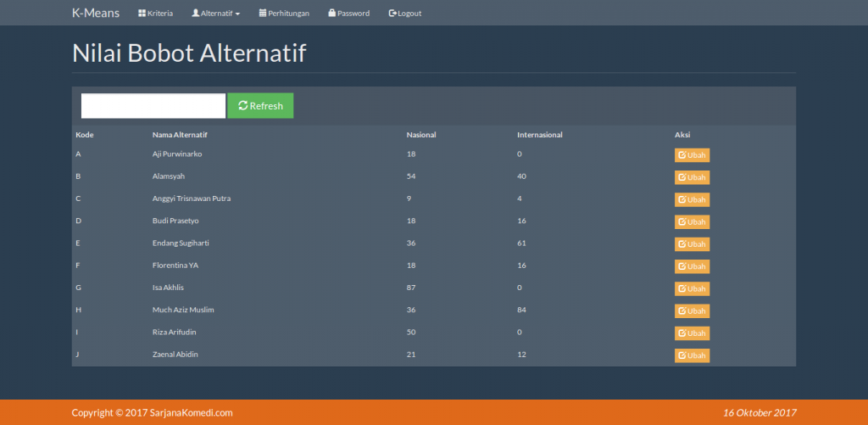Select the name Budi Prasetyo
The width and height of the screenshot is (868, 425).
(175, 221)
